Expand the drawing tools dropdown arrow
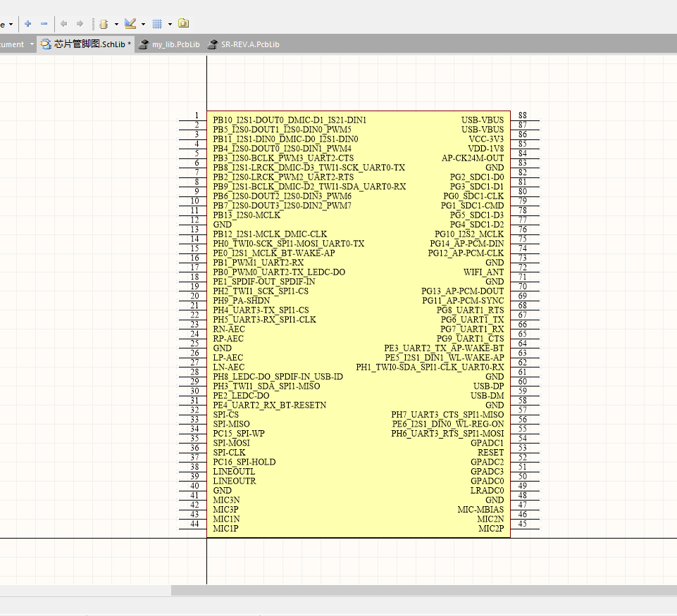The image size is (677, 616). click(x=142, y=23)
